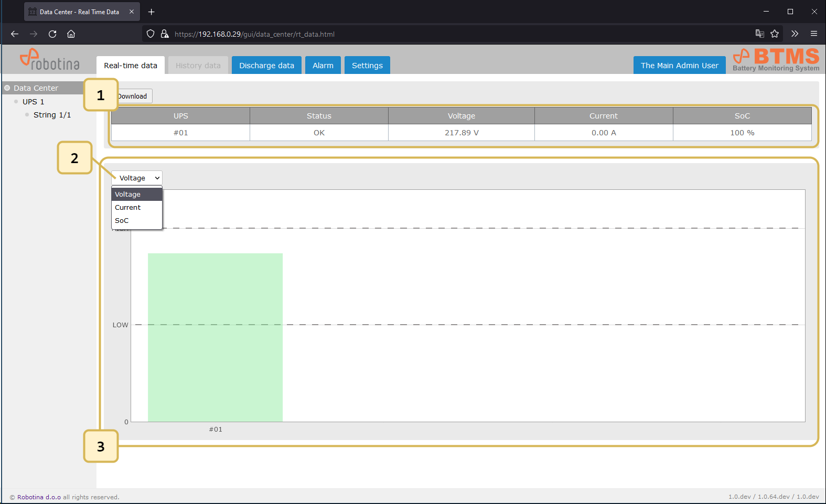Go to the Settings tab
This screenshot has width=826, height=504.
367,66
